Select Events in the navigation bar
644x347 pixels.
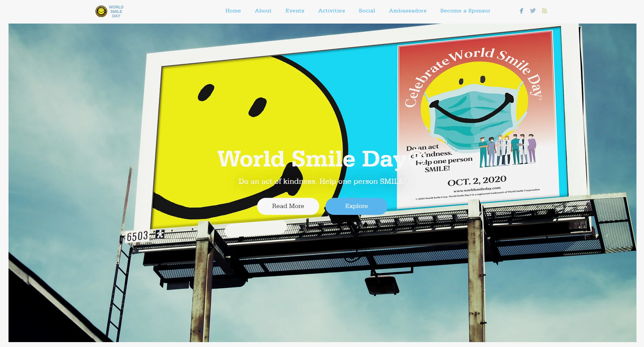(x=295, y=11)
